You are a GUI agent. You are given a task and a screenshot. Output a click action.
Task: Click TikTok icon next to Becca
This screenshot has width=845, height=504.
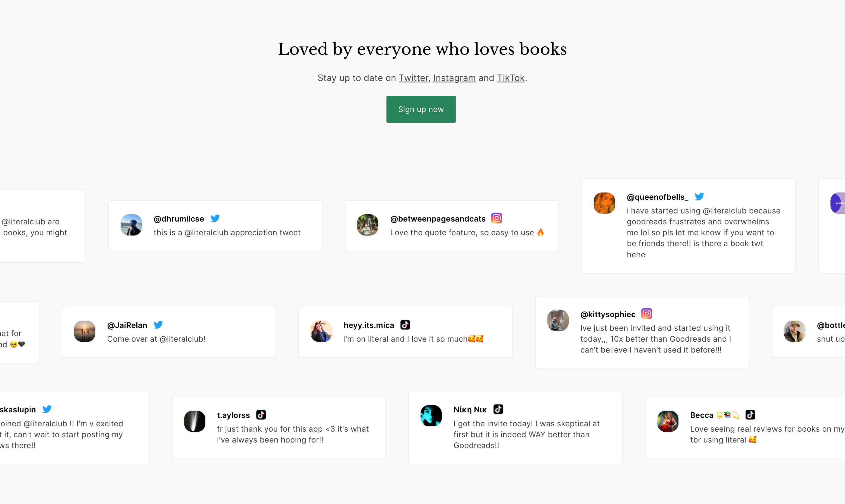(x=750, y=415)
